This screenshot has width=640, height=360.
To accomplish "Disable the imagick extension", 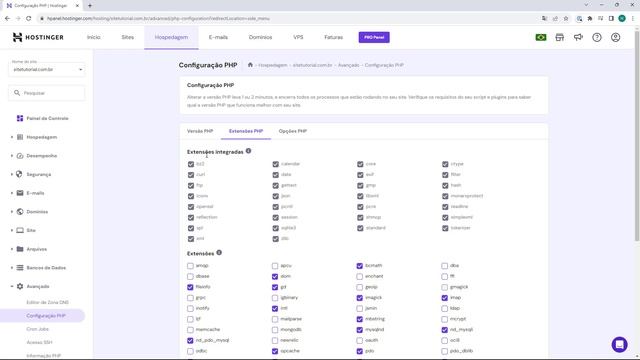I will tap(360, 298).
